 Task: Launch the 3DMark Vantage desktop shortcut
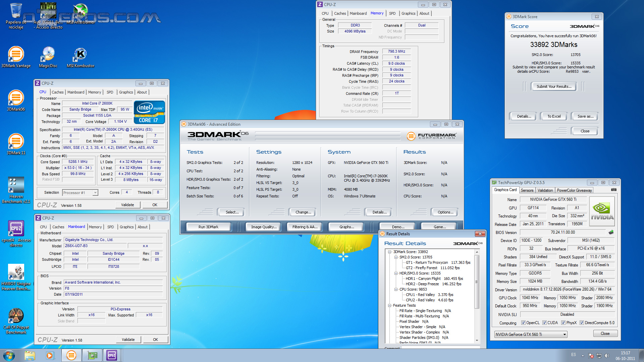click(16, 57)
